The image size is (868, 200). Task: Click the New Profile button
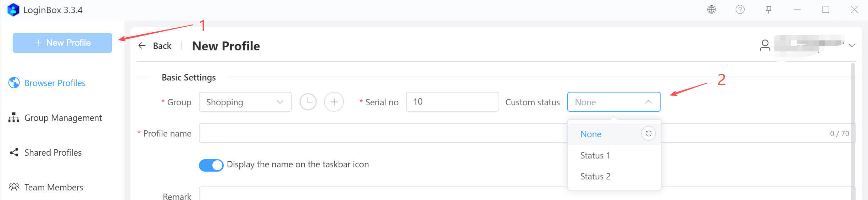62,43
